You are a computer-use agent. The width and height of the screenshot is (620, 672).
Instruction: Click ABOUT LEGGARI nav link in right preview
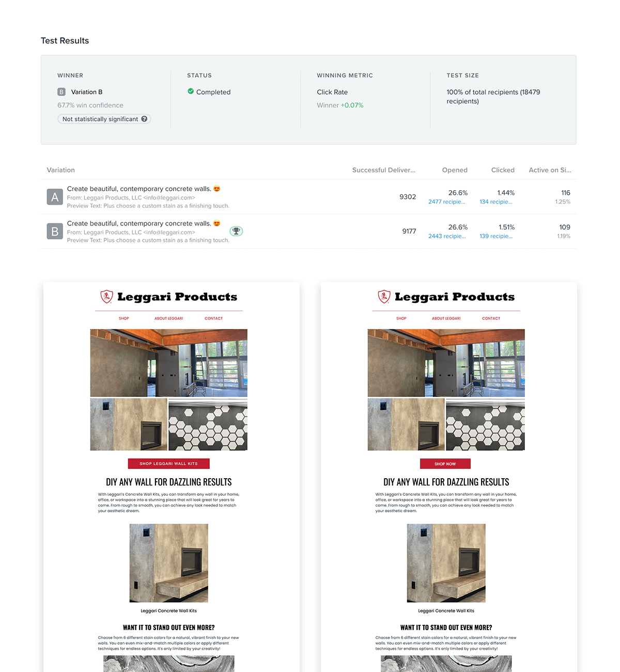click(x=446, y=318)
